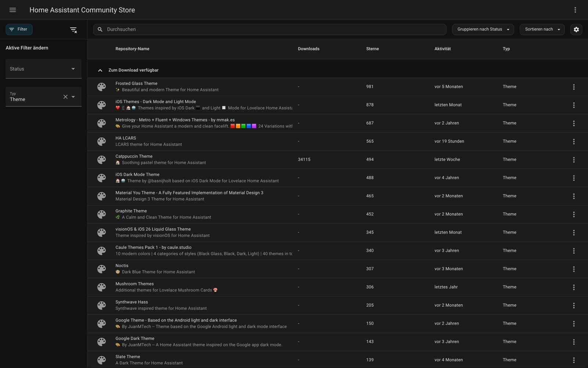This screenshot has height=368, width=588.
Task: Open the sidebar hamburger menu
Action: (x=12, y=10)
